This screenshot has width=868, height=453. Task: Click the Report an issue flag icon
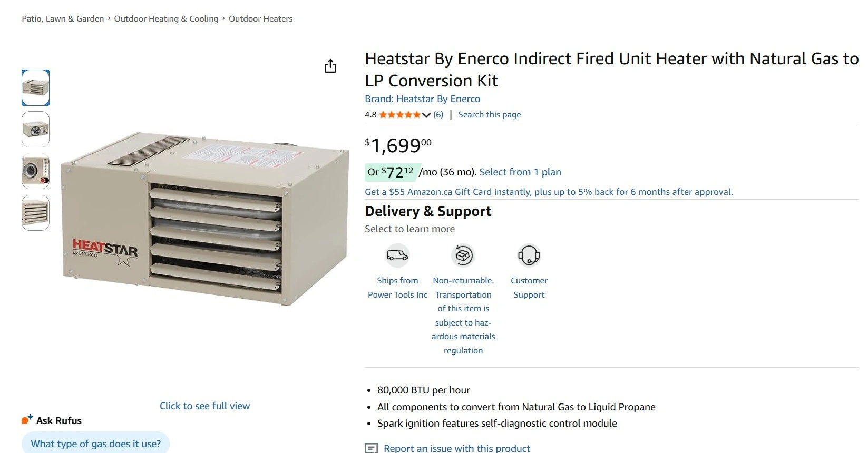pyautogui.click(x=372, y=448)
